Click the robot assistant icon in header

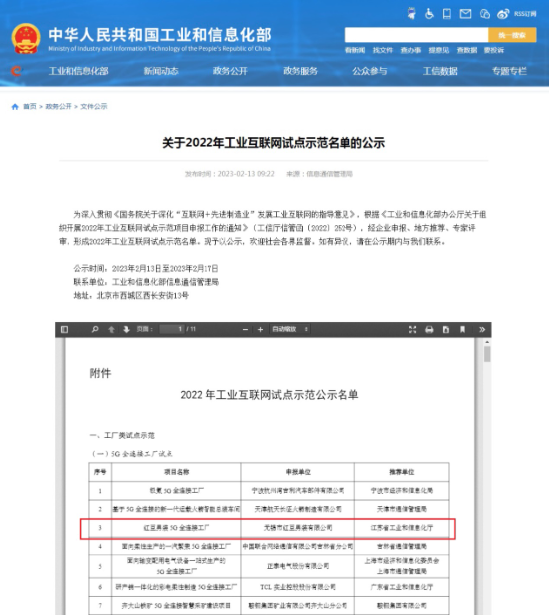click(x=411, y=14)
